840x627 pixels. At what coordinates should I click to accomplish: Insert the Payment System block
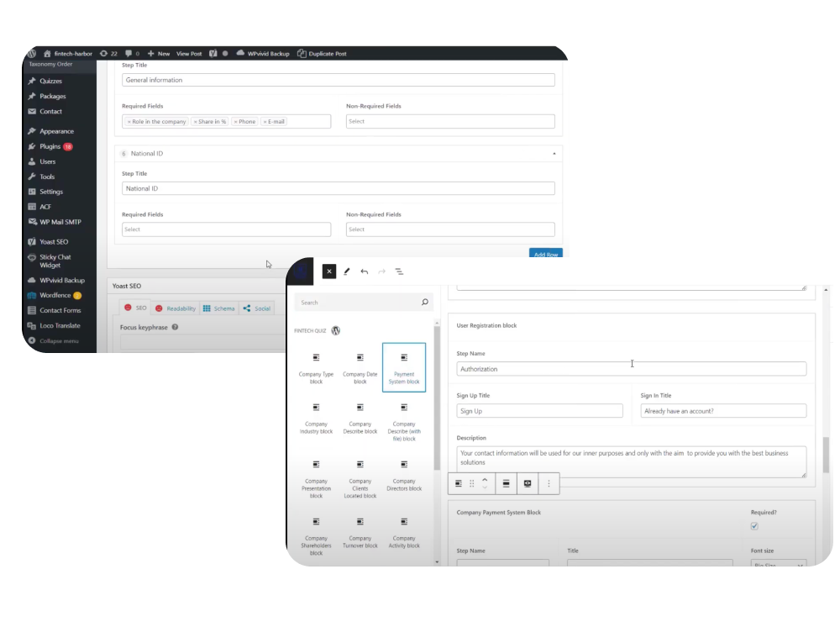403,367
